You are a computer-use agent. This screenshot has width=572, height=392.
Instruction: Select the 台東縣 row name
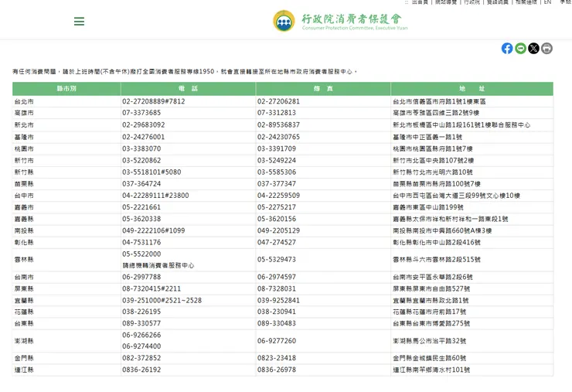[24, 323]
